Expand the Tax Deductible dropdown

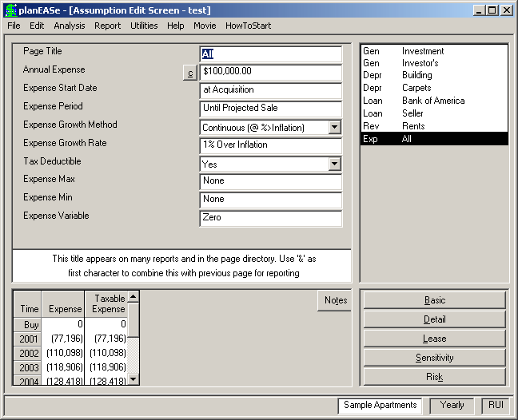point(335,164)
